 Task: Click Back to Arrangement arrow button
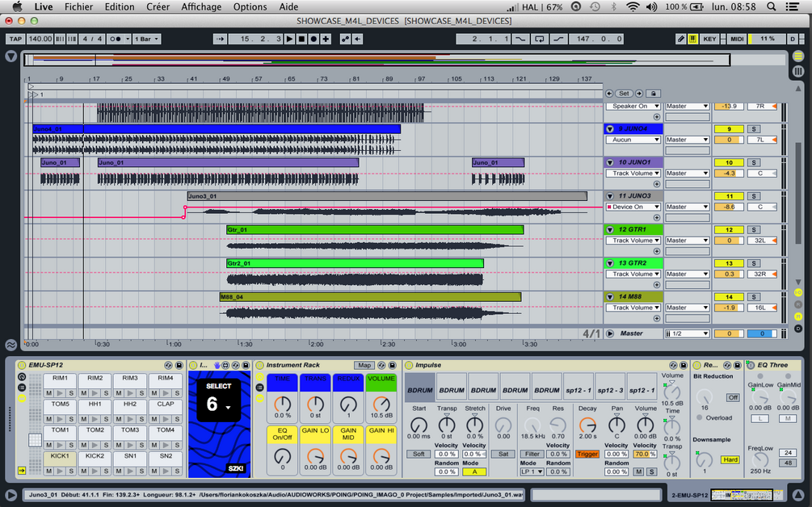pyautogui.click(x=357, y=39)
